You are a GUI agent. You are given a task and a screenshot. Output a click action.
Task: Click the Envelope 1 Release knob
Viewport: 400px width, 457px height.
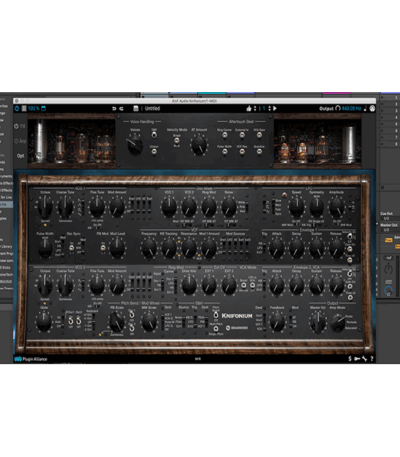coord(336,248)
